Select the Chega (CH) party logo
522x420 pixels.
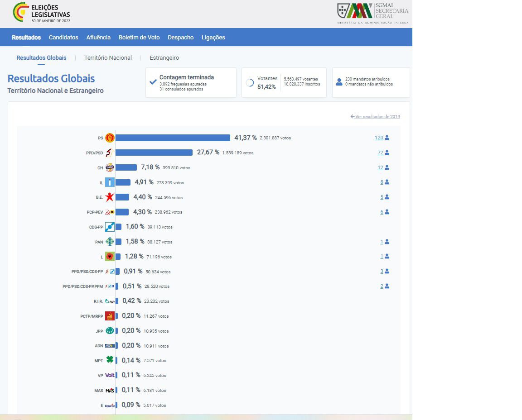coord(110,167)
